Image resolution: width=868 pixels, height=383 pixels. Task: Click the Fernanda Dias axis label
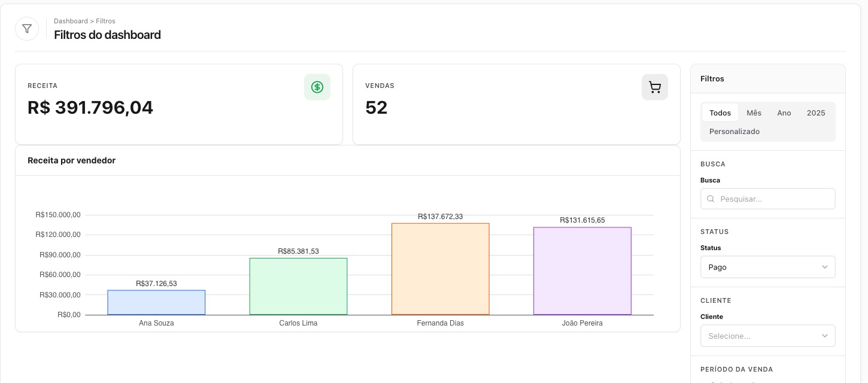coord(441,323)
